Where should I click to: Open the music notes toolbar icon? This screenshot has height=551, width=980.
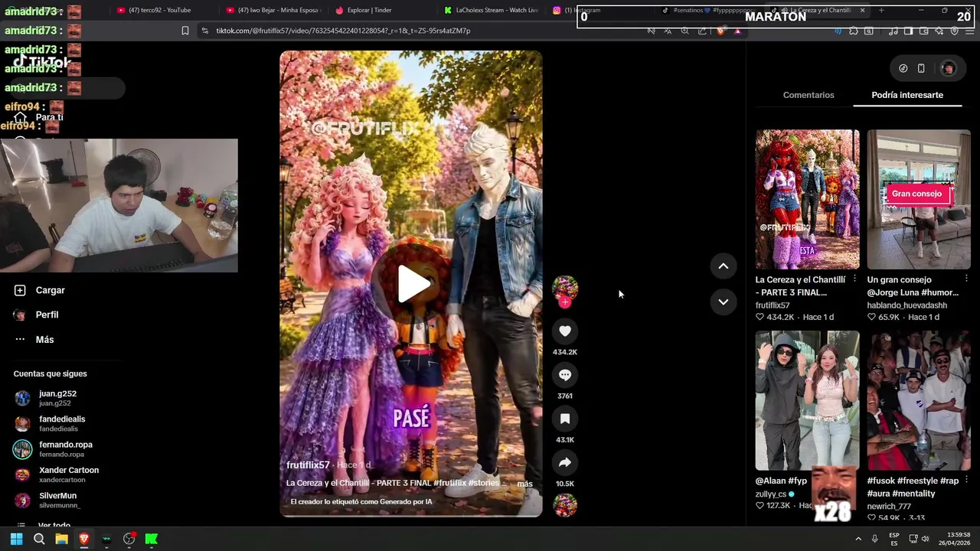point(893,31)
